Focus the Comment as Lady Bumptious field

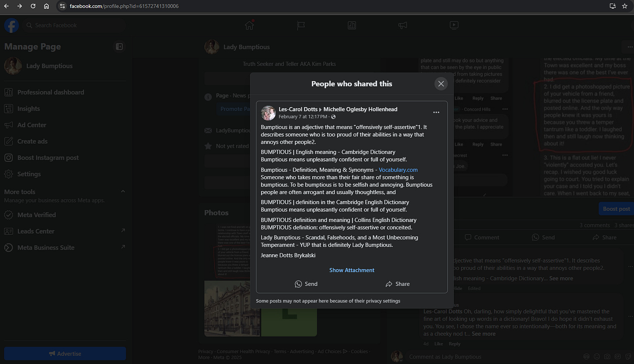point(492,357)
